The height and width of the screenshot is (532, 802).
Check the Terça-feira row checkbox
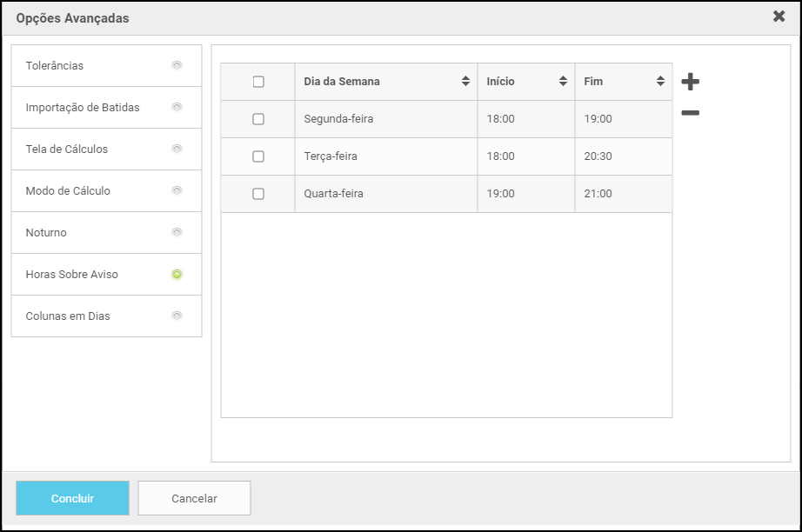click(258, 156)
